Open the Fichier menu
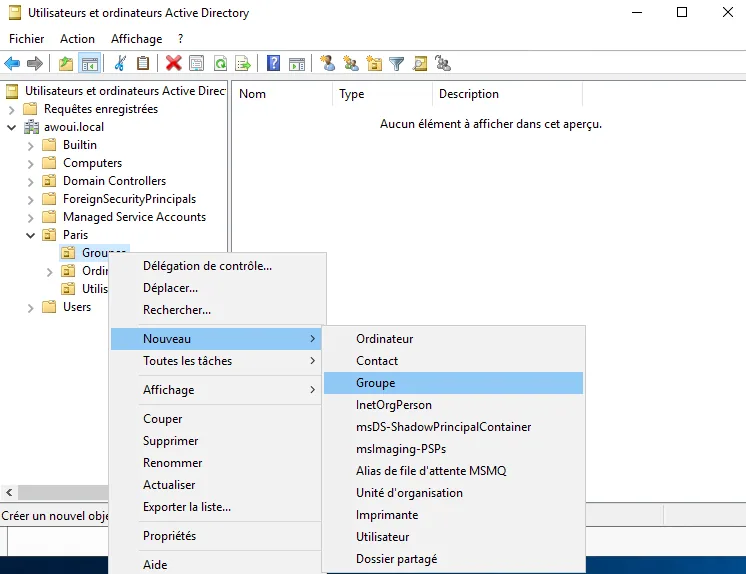The height and width of the screenshot is (574, 746). click(x=27, y=39)
